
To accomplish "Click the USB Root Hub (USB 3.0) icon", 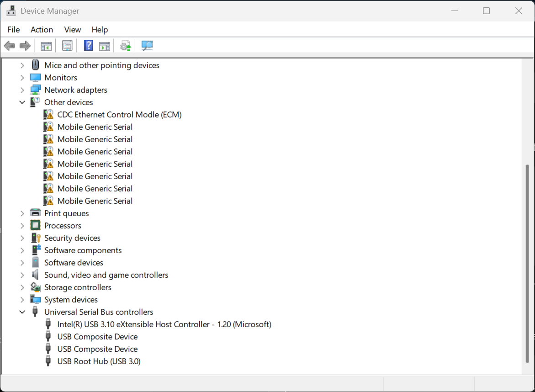I will pos(48,361).
